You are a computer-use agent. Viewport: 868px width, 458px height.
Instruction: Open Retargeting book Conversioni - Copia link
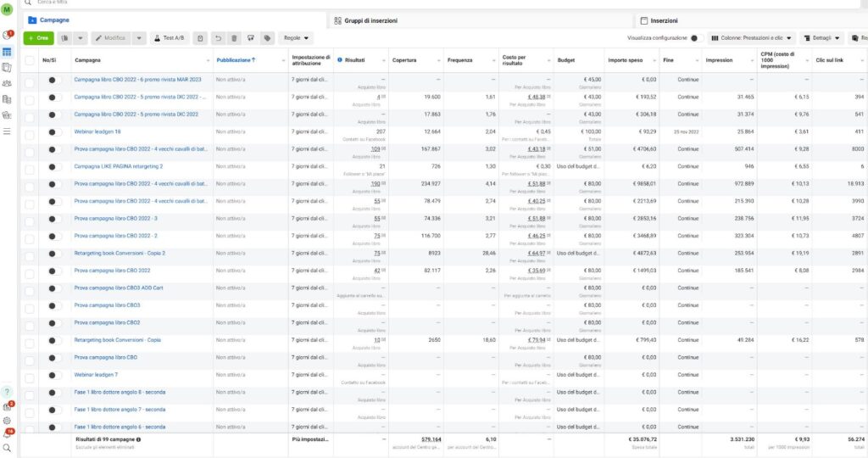pos(117,340)
